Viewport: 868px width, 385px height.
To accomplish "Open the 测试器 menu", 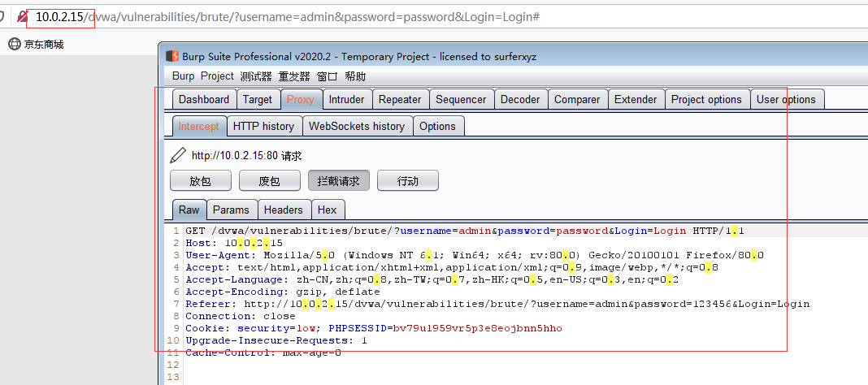I will coord(256,76).
